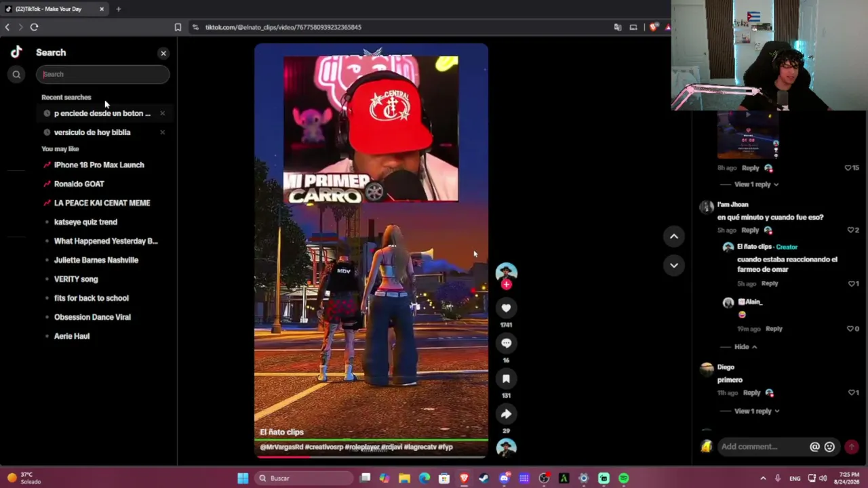This screenshot has width=868, height=488.
Task: Open suggested search 'fits for back to school'
Action: click(92, 298)
